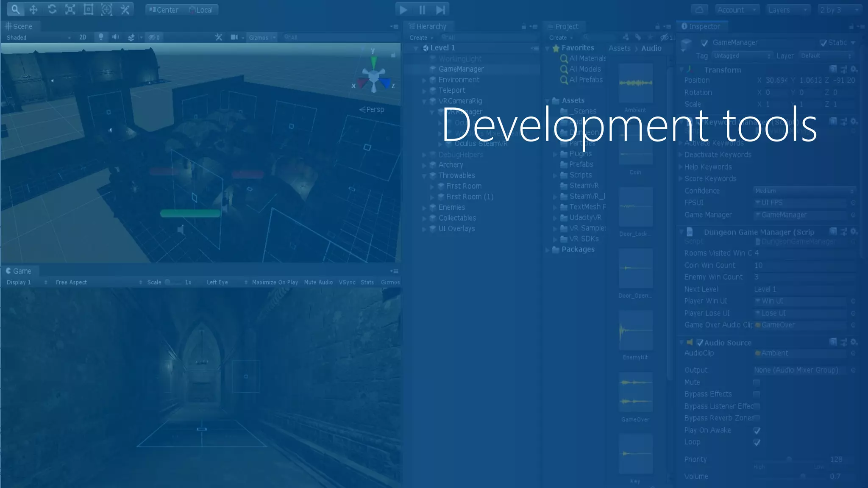
Task: Toggle the Static checkbox
Action: [x=823, y=43]
